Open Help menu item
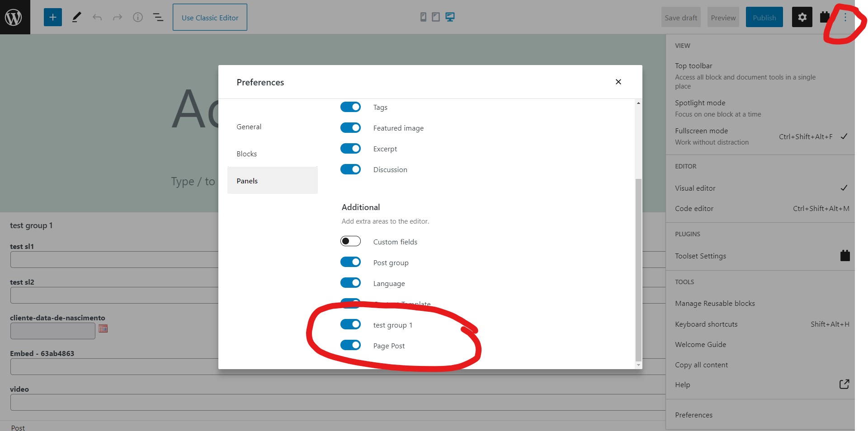Viewport: 868px width, 431px height. coord(760,384)
